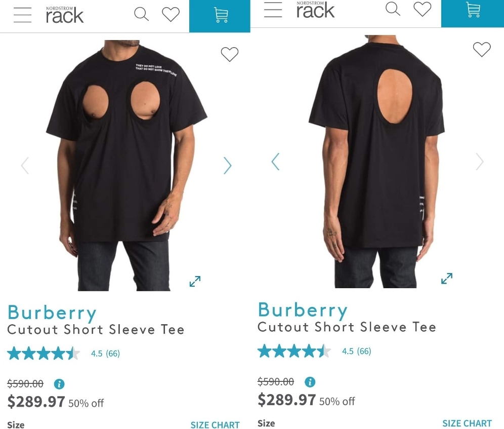
Task: Open wishlist heart in right header
Action: point(423,9)
